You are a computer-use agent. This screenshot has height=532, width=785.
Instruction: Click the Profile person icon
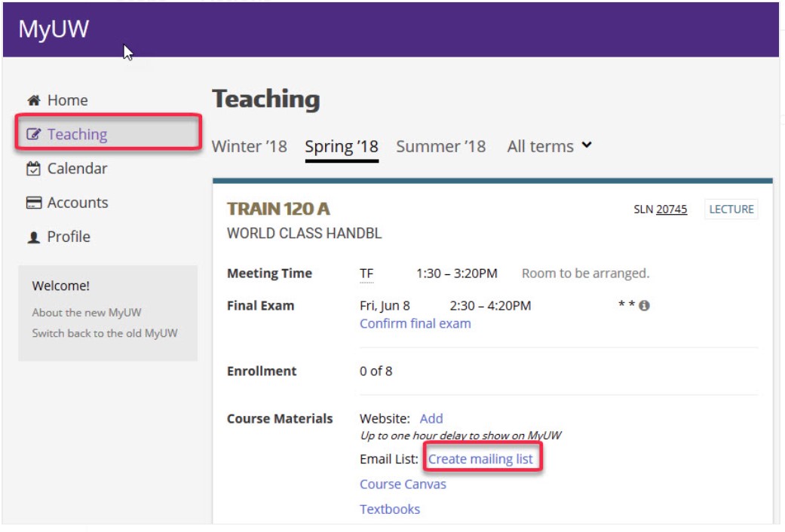33,237
